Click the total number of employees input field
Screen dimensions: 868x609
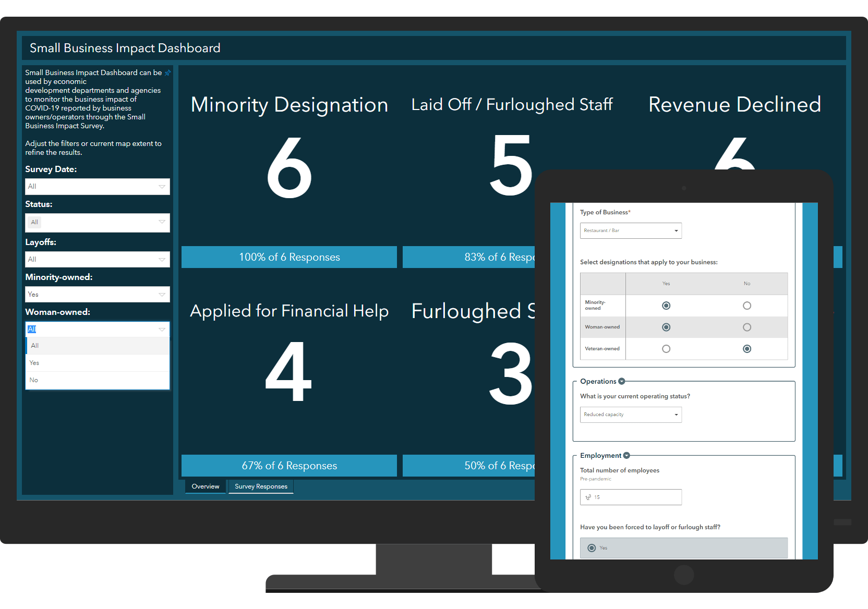pos(631,497)
